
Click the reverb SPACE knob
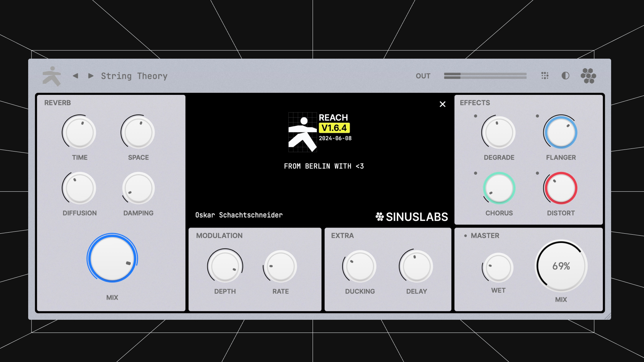(x=138, y=132)
